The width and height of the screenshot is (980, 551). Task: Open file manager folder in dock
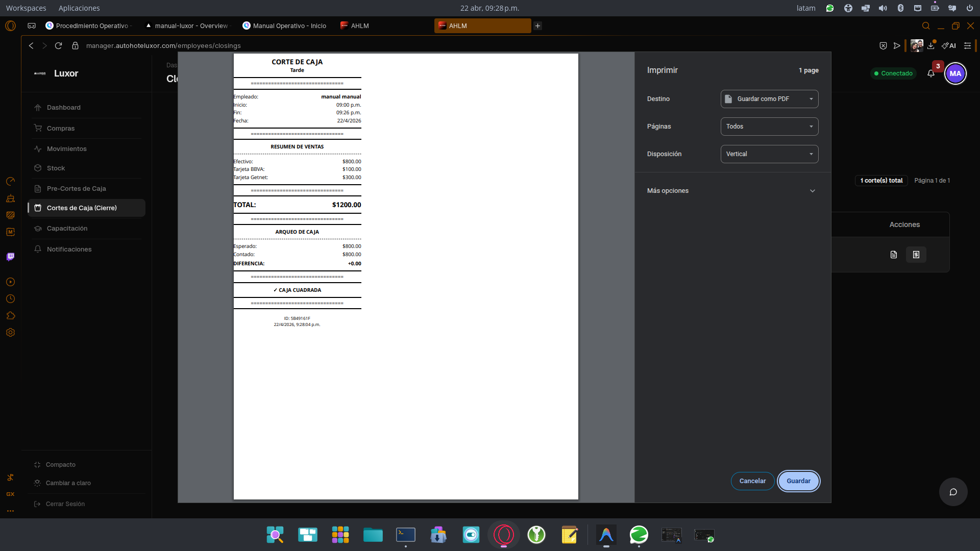click(373, 535)
